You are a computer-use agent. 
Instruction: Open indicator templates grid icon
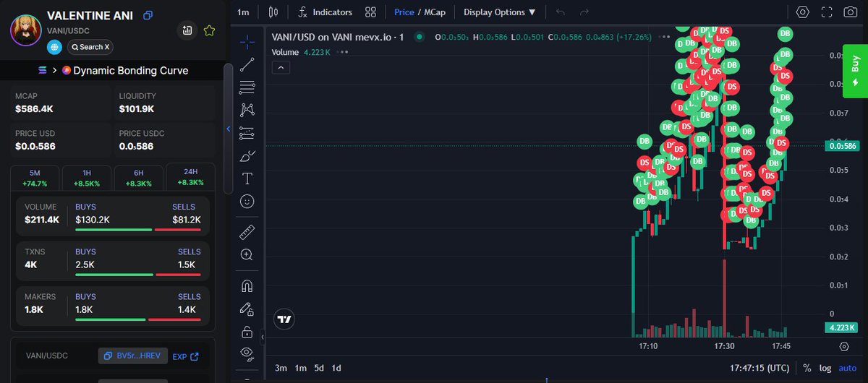point(371,12)
